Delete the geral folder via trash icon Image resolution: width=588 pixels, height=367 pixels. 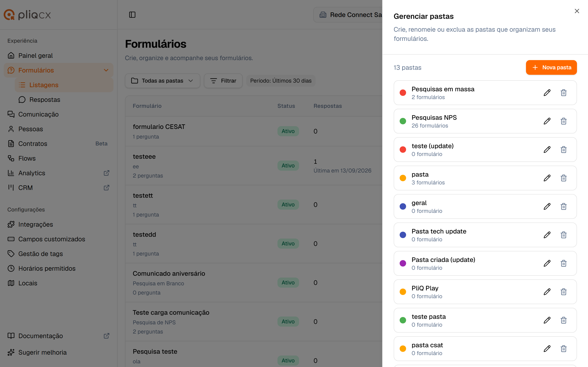tap(563, 206)
